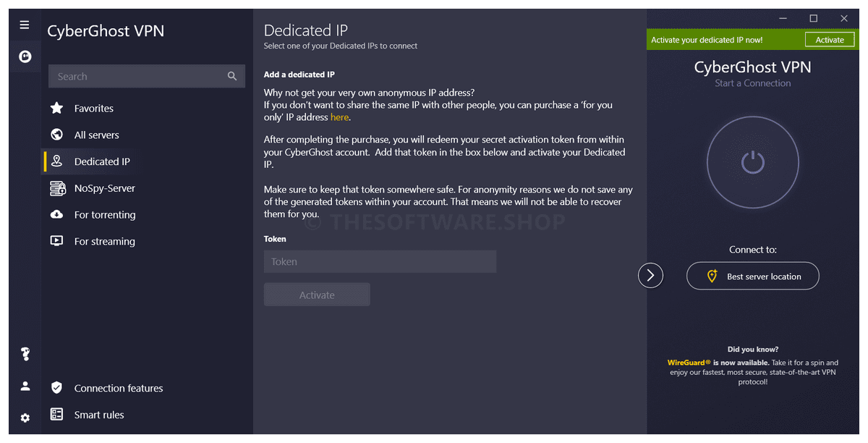Screen dimensions: 868x443
Task: Click the streaming play screen icon
Action: coord(56,241)
